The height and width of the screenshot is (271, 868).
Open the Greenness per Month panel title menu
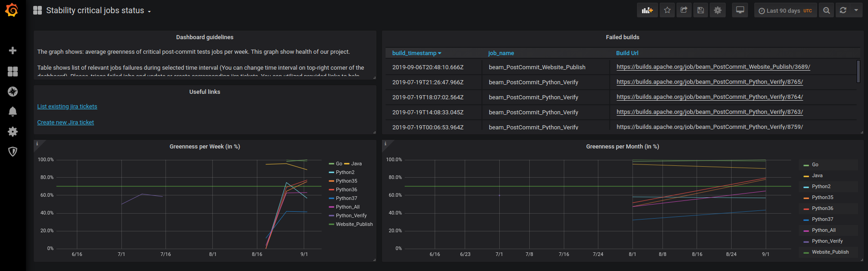[x=622, y=147]
